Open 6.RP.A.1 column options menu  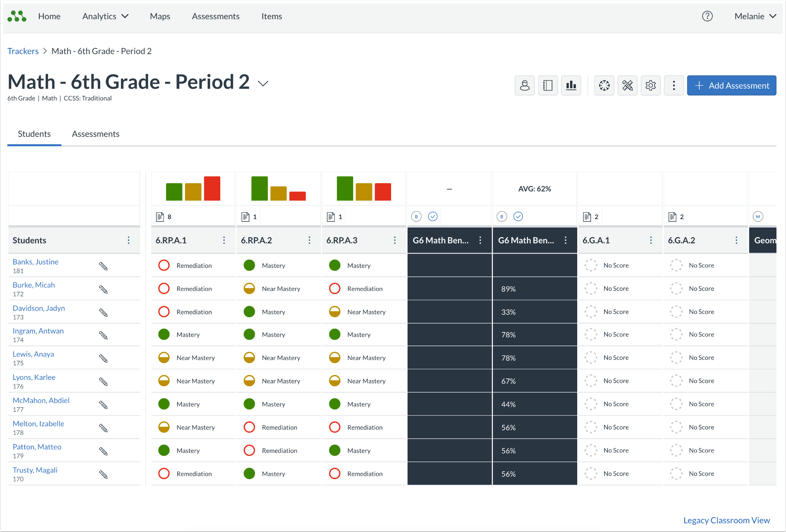pos(224,240)
